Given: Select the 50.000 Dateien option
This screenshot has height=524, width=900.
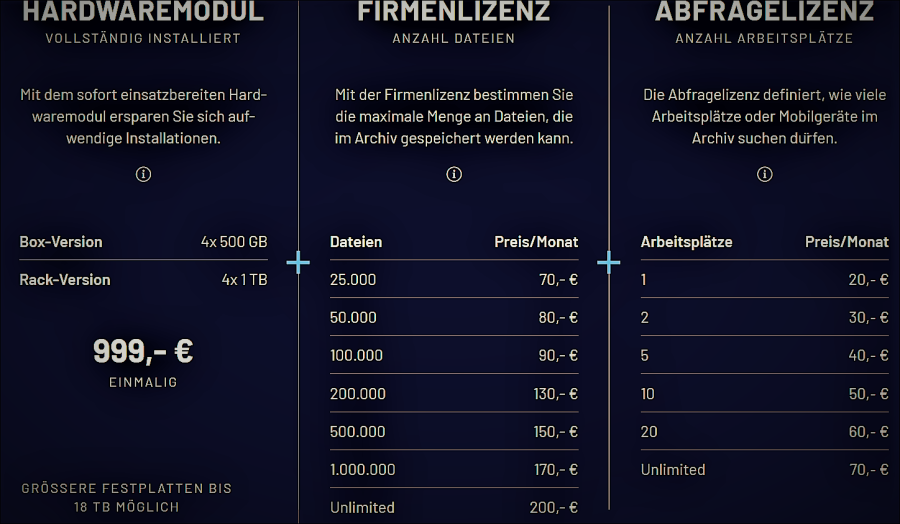Looking at the screenshot, I should [x=454, y=317].
